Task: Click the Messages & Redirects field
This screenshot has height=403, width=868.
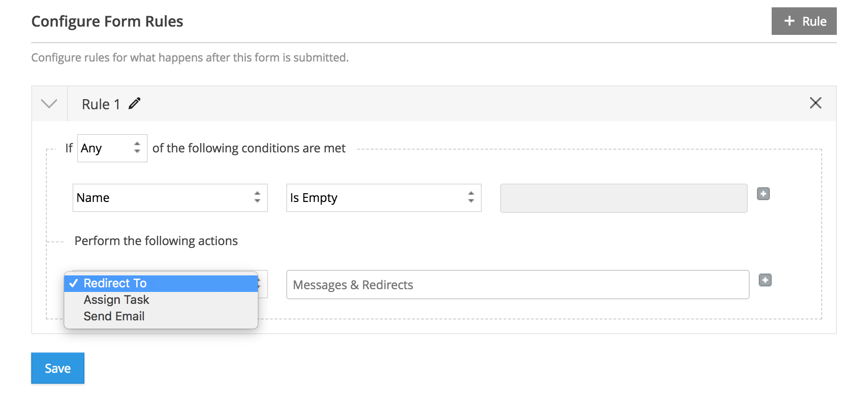Action: click(x=517, y=285)
